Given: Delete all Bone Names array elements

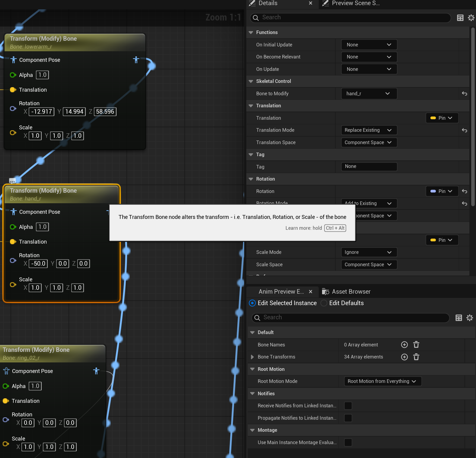Looking at the screenshot, I should 416,345.
